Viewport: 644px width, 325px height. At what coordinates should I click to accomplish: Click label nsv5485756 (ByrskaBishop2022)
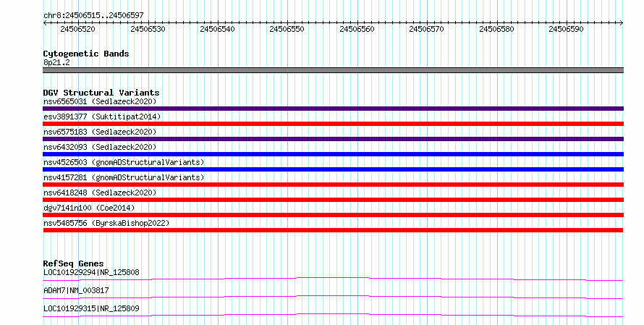106,223
